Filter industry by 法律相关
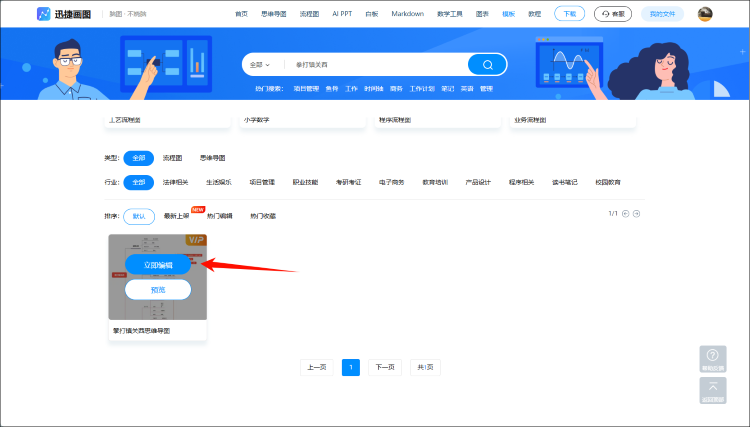The height and width of the screenshot is (427, 750). pos(176,183)
